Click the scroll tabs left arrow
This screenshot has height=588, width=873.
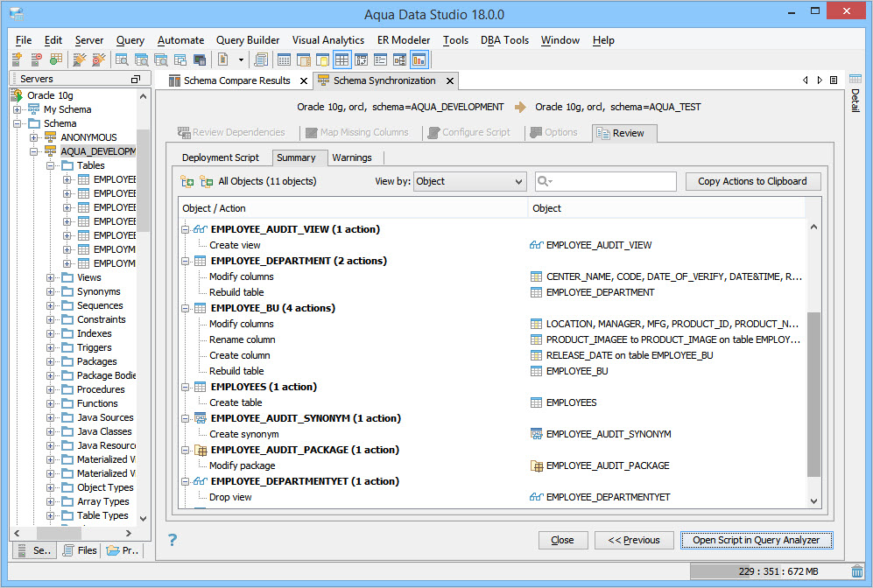[805, 80]
